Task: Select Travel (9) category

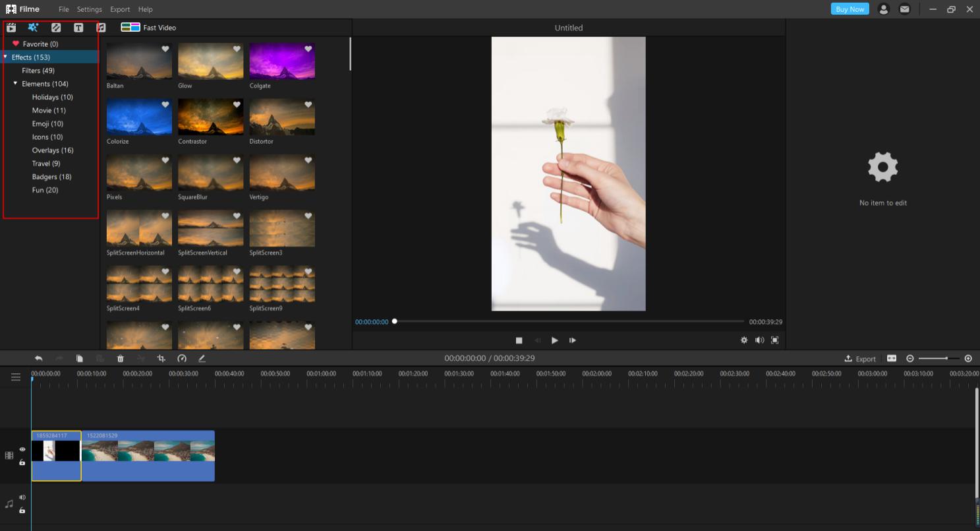Action: click(46, 164)
